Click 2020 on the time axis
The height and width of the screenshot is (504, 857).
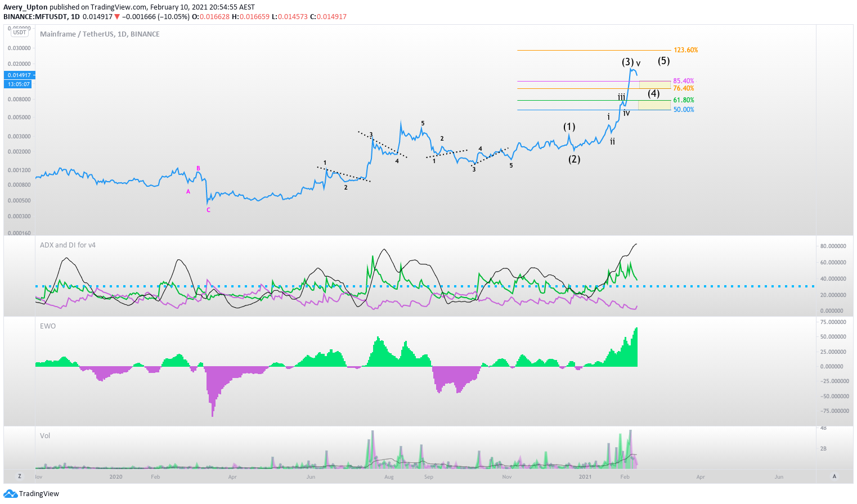click(x=116, y=476)
